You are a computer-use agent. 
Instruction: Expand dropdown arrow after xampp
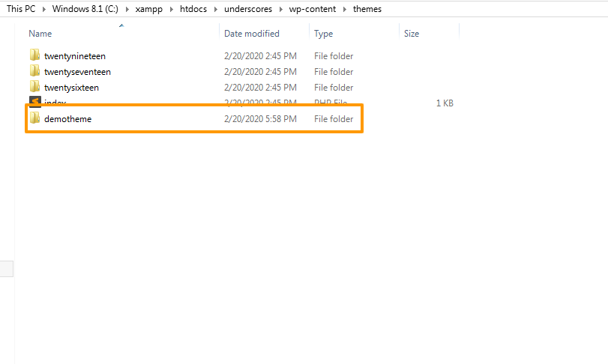point(171,9)
